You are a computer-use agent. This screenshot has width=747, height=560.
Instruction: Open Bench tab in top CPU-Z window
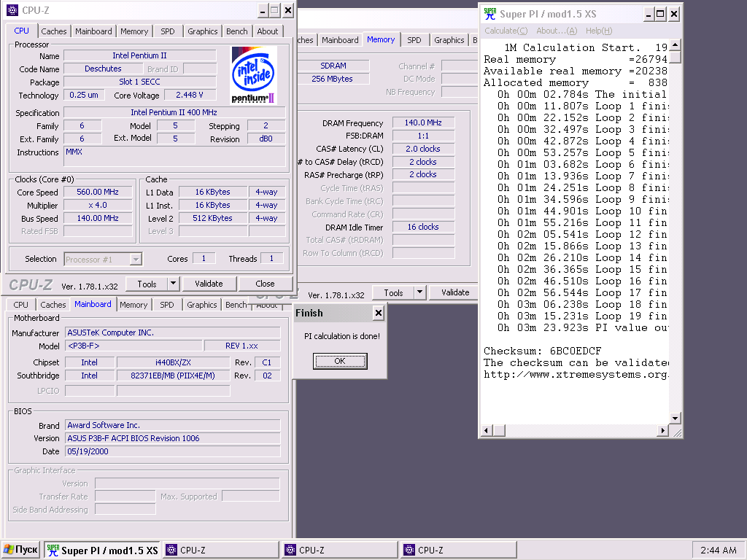tap(237, 31)
